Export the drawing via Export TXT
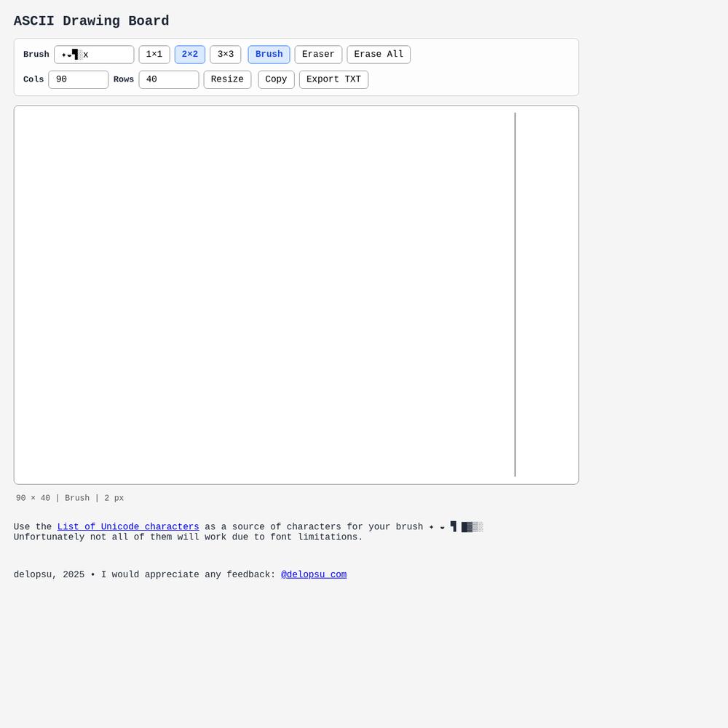The image size is (728, 728). pyautogui.click(x=333, y=79)
